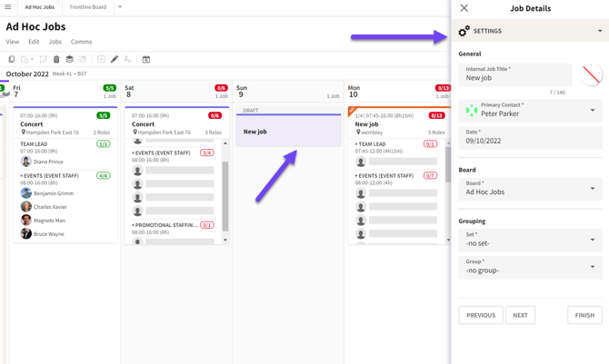Click the copy icon in the toolbar
This screenshot has width=609, height=364.
[x=12, y=59]
